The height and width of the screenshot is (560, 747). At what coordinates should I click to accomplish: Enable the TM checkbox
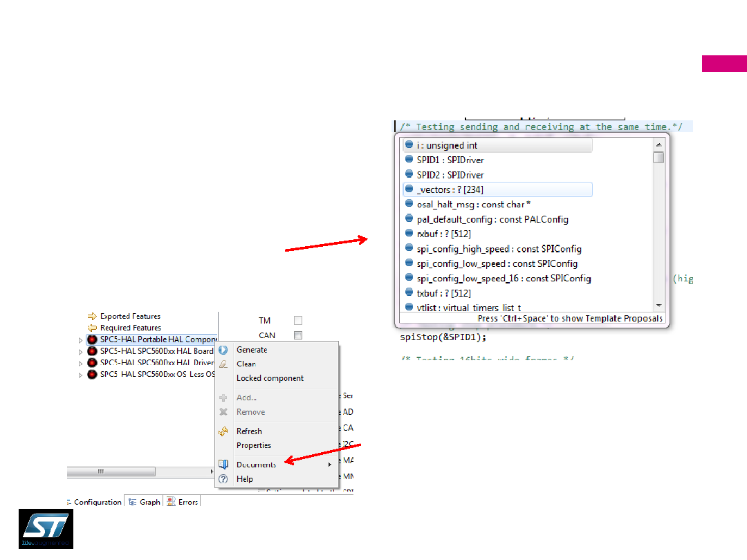point(298,321)
